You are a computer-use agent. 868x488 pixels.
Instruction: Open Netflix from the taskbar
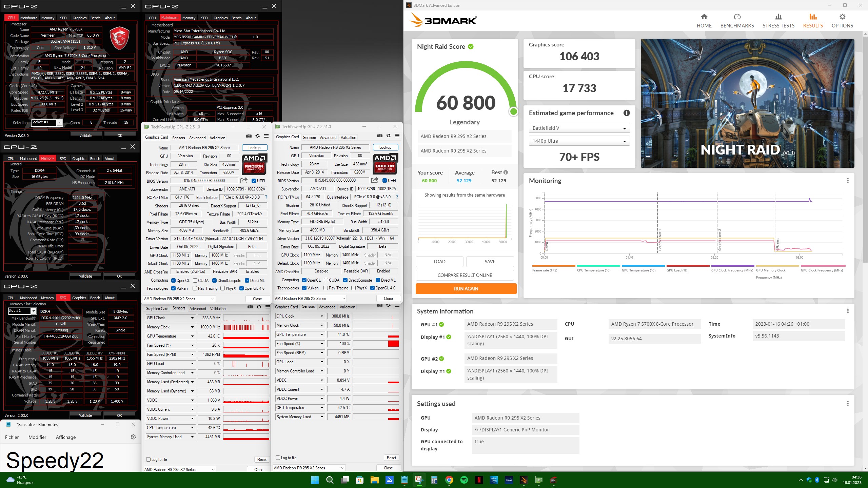point(479,480)
